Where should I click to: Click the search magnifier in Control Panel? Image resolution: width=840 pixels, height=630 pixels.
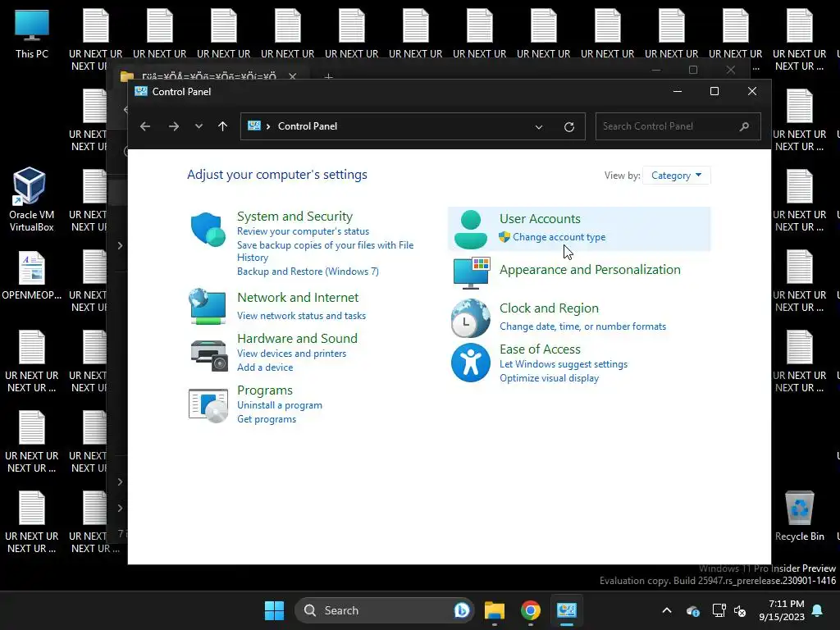pyautogui.click(x=744, y=126)
